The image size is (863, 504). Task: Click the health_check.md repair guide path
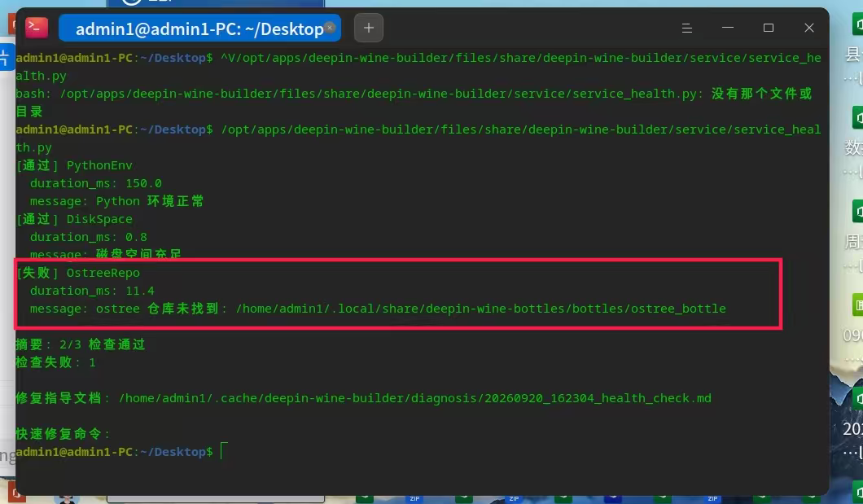(415, 398)
